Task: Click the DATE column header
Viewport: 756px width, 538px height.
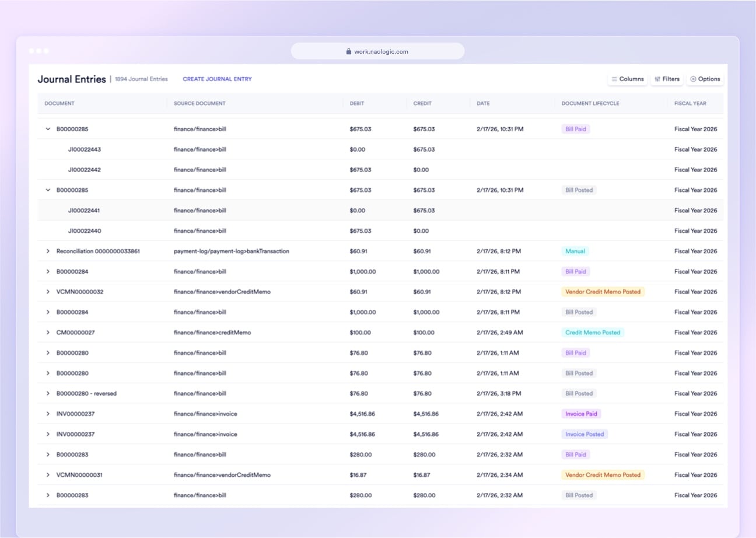Action: 482,103
